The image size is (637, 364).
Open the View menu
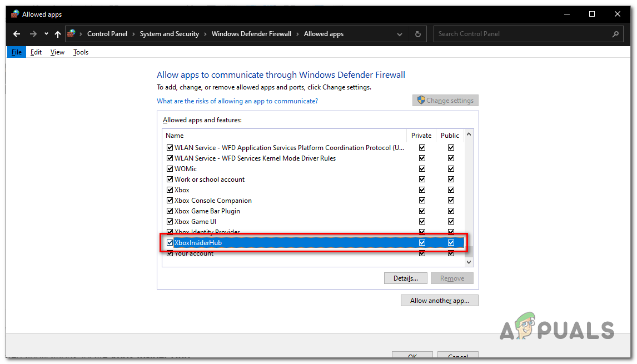(x=57, y=52)
